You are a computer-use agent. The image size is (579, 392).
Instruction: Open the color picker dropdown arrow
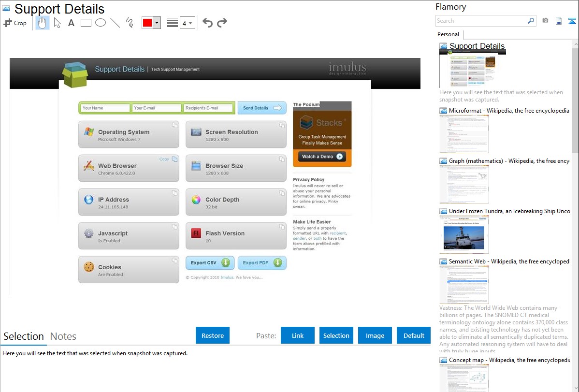[x=157, y=23]
